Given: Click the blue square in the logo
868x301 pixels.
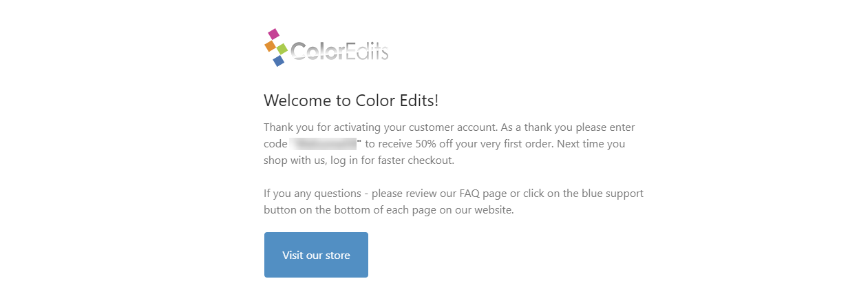Looking at the screenshot, I should (x=279, y=61).
